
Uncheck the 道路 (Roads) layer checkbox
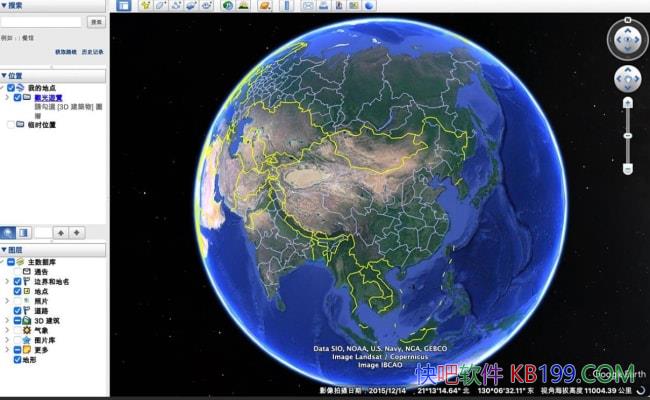pyautogui.click(x=17, y=311)
